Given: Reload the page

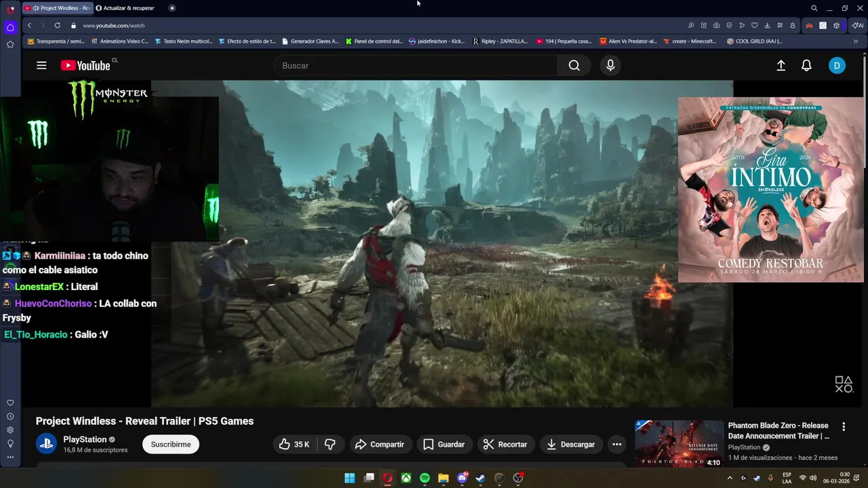Looking at the screenshot, I should pyautogui.click(x=57, y=25).
